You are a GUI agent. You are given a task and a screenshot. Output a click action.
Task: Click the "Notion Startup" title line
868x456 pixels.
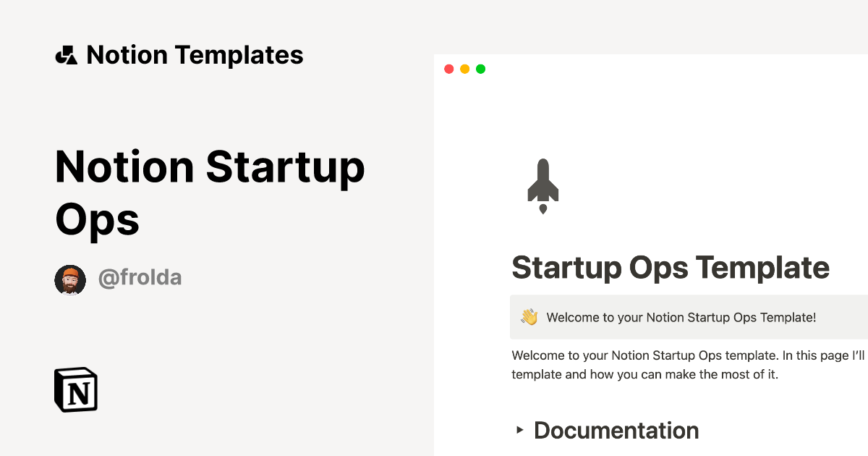(x=210, y=167)
